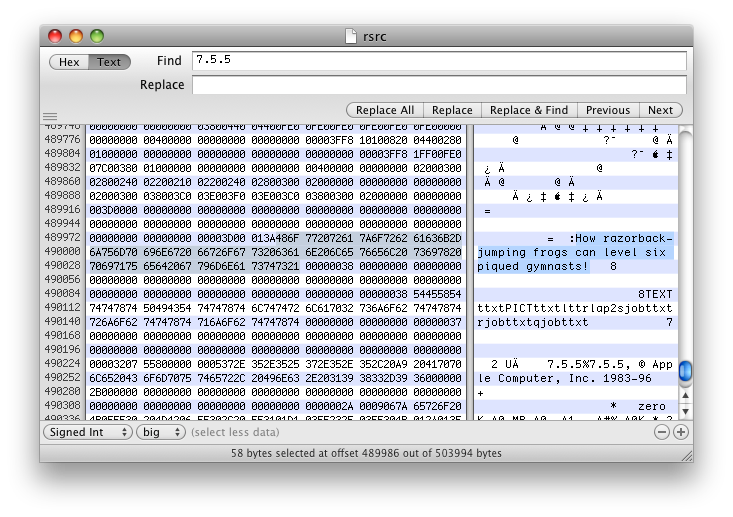Switch find mode to Text
Viewport: 733px width, 517px height.
pos(109,62)
